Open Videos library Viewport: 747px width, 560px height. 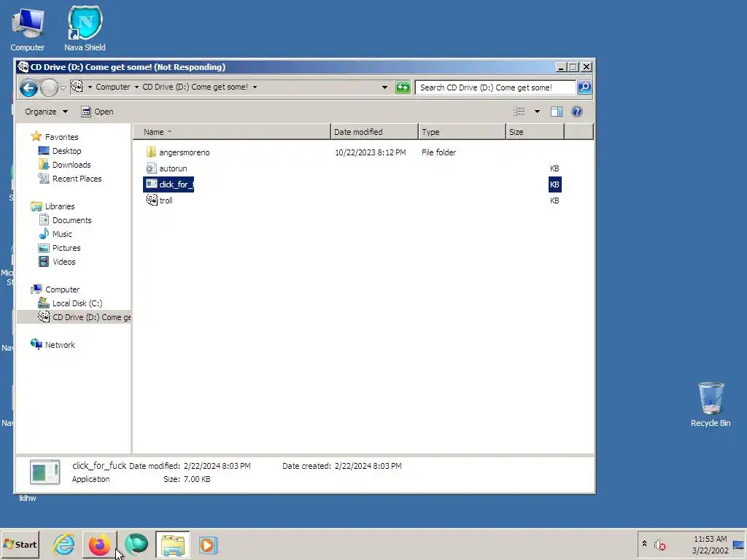pos(57,262)
